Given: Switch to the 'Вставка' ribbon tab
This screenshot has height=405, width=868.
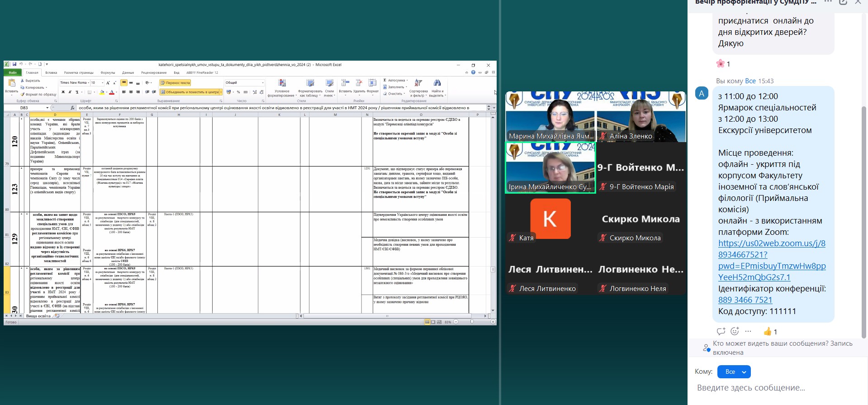Looking at the screenshot, I should (x=51, y=72).
